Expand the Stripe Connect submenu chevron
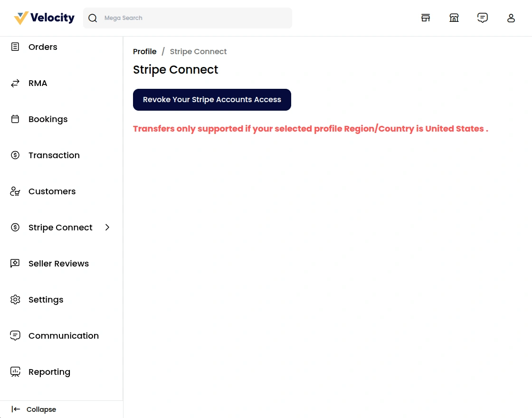 (x=107, y=228)
